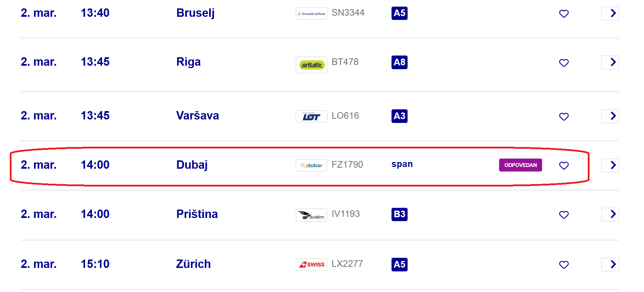Click the flydubai airline logo
644x292 pixels.
point(311,166)
